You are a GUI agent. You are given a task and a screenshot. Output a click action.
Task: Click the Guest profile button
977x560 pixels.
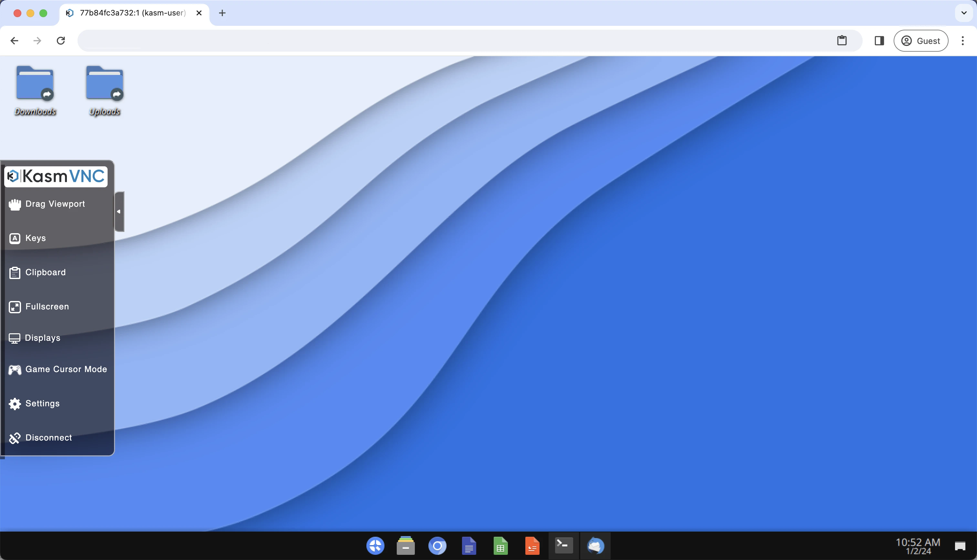(920, 40)
